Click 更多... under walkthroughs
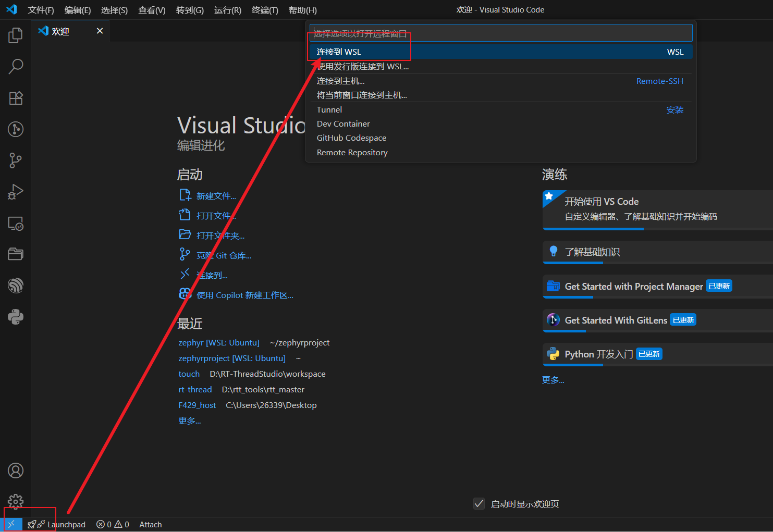The image size is (773, 532). tap(553, 380)
